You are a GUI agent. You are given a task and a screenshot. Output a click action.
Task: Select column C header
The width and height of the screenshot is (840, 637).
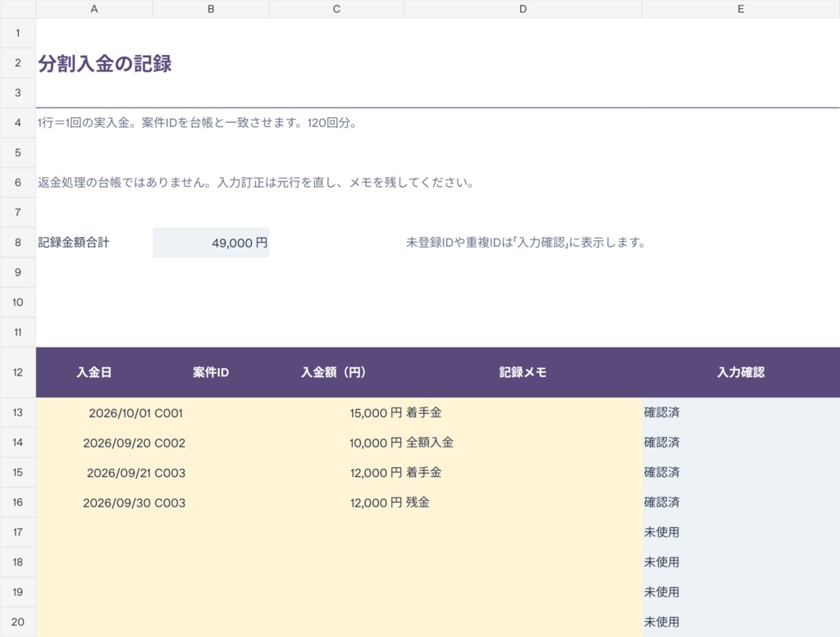[x=336, y=9]
